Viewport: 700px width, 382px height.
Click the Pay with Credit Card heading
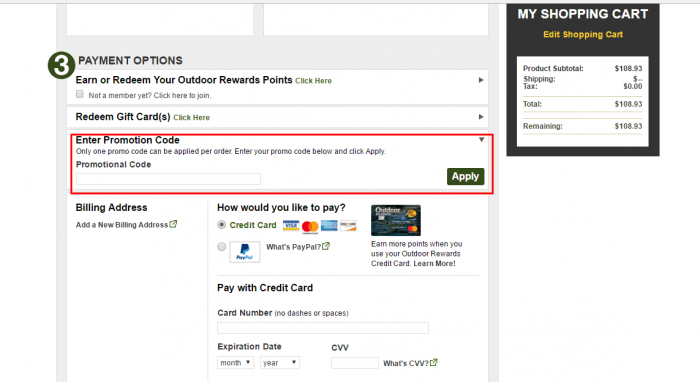tap(265, 288)
